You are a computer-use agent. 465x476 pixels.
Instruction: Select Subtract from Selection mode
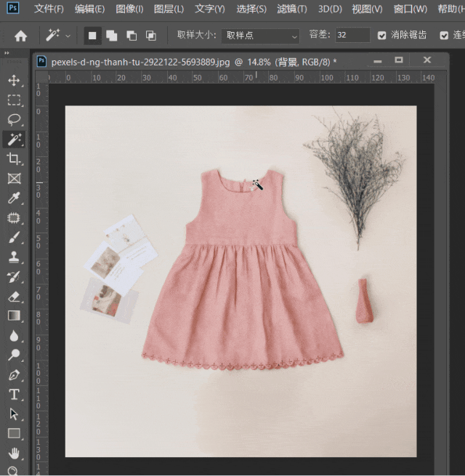pyautogui.click(x=132, y=36)
